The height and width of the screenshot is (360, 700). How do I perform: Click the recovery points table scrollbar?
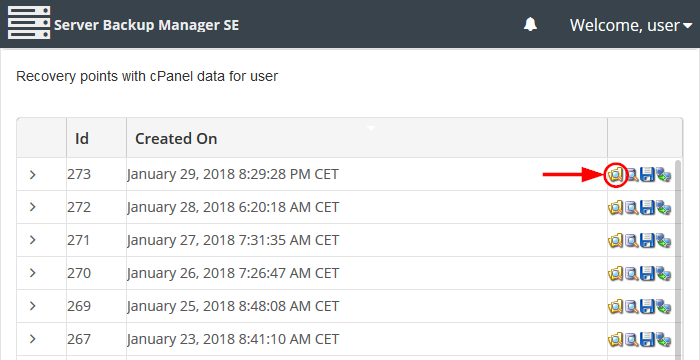click(x=679, y=259)
